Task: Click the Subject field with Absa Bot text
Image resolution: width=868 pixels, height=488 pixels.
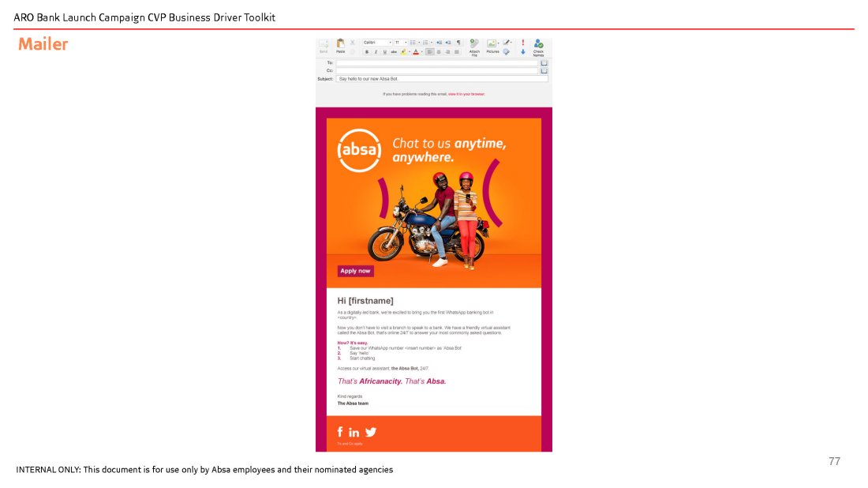Action: (443, 79)
